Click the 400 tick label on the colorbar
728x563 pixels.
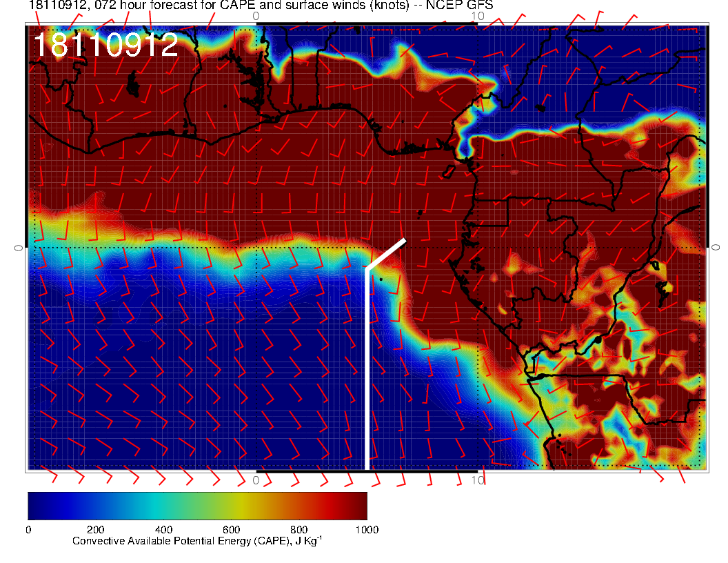pyautogui.click(x=163, y=530)
